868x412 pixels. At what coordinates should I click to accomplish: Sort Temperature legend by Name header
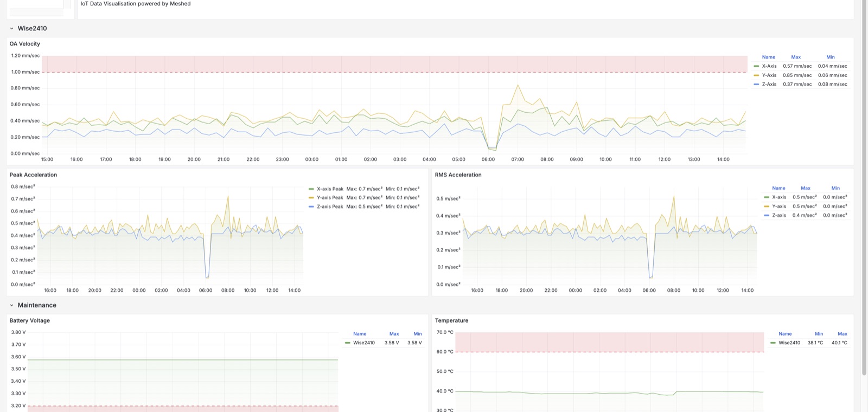point(785,334)
